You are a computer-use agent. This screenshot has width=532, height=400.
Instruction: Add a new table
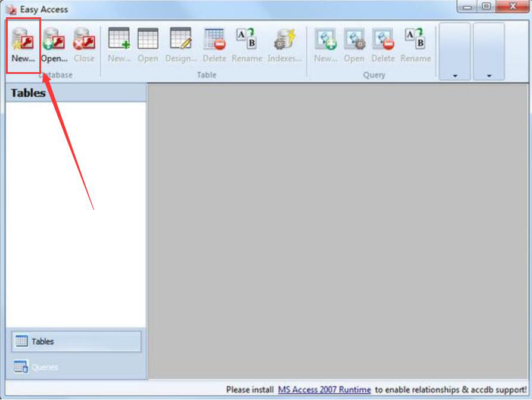click(119, 45)
